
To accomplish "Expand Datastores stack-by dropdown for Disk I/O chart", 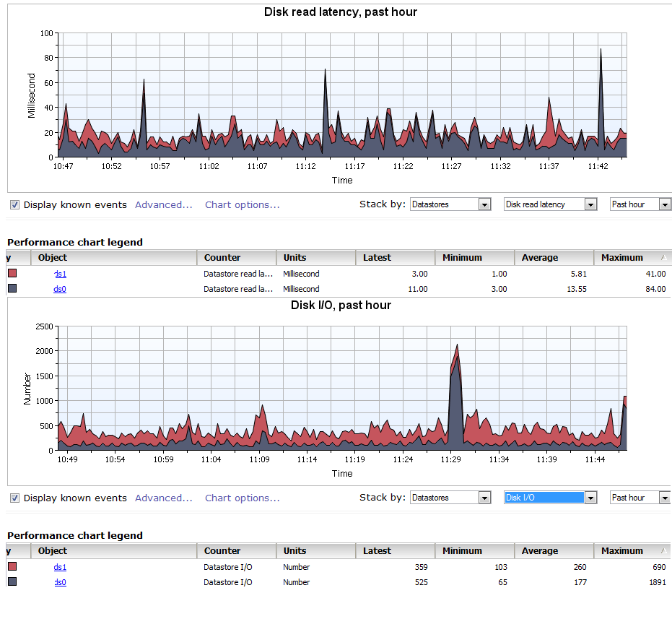I will (484, 498).
